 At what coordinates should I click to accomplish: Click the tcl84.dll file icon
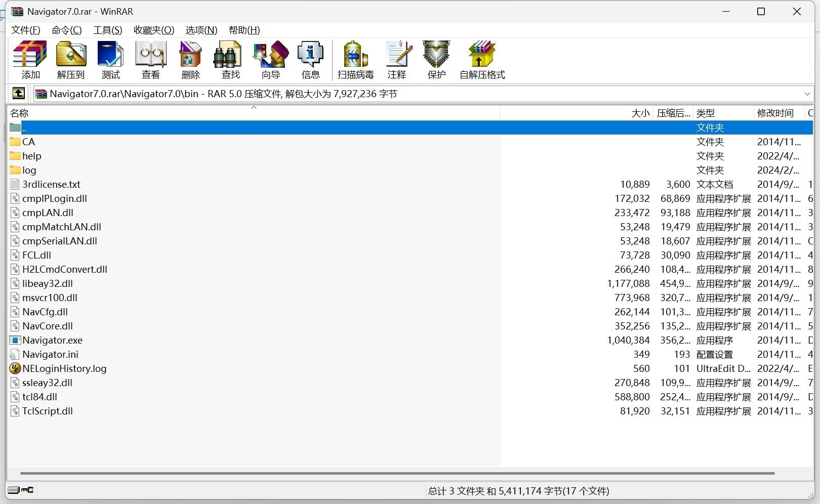[15, 397]
